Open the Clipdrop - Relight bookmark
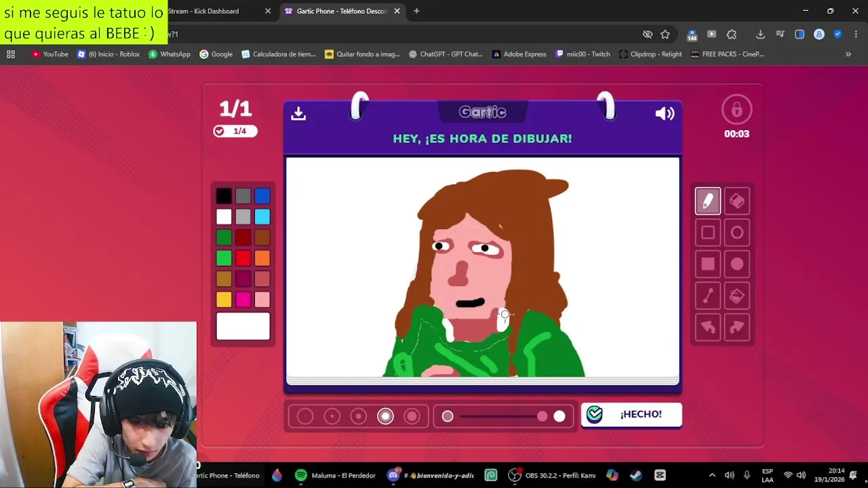The width and height of the screenshot is (868, 488). click(650, 54)
